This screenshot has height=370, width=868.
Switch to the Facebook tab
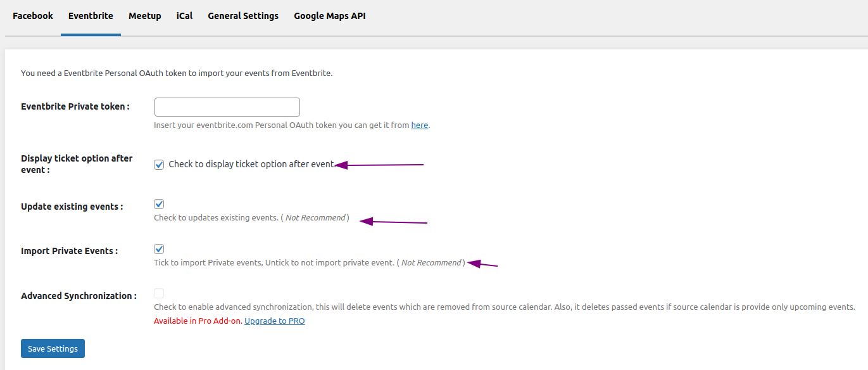(33, 16)
